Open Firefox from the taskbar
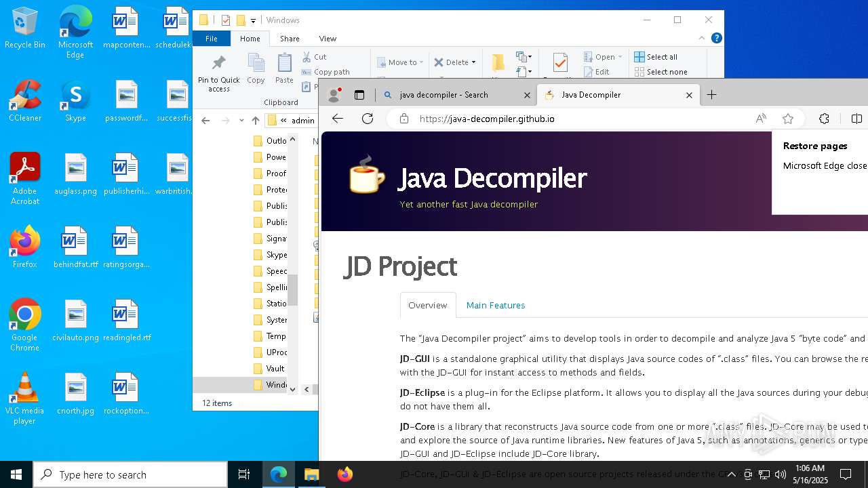Image resolution: width=868 pixels, height=488 pixels. (344, 474)
